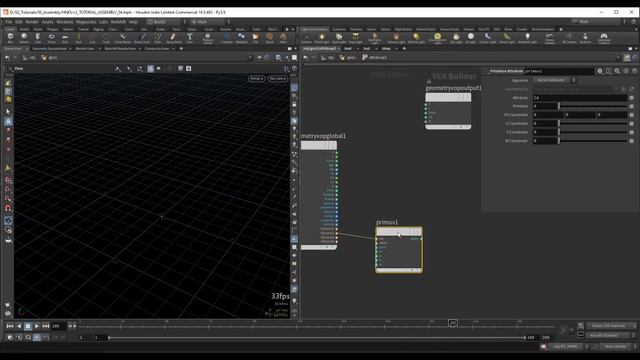Select the Curve Bezier shelf tool

122,38
